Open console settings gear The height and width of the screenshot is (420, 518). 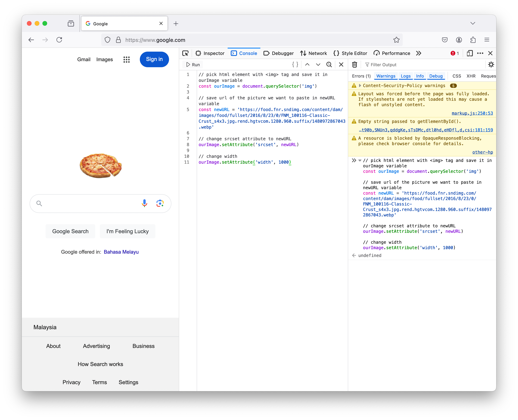(491, 65)
